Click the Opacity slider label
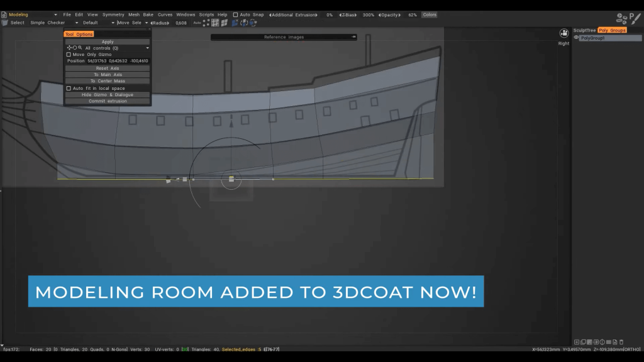 click(389, 15)
